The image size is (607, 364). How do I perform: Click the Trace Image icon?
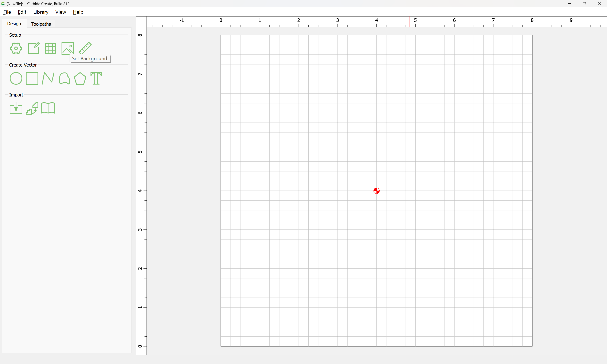(x=32, y=108)
